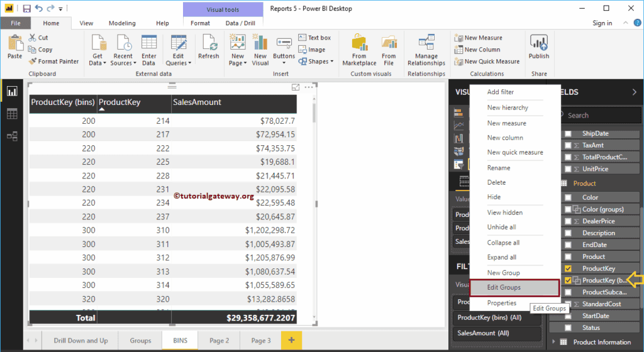
Task: Check the DealerPrice field checkbox
Action: coord(569,221)
